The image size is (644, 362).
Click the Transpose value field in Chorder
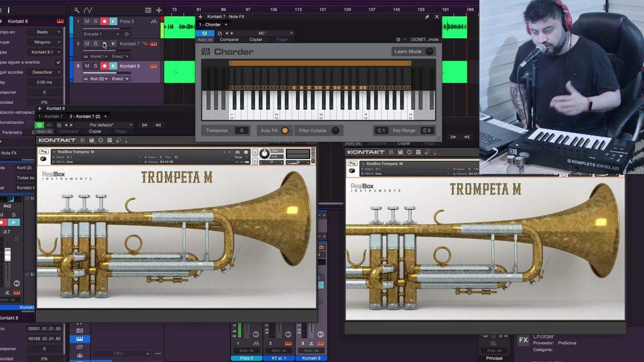(242, 131)
